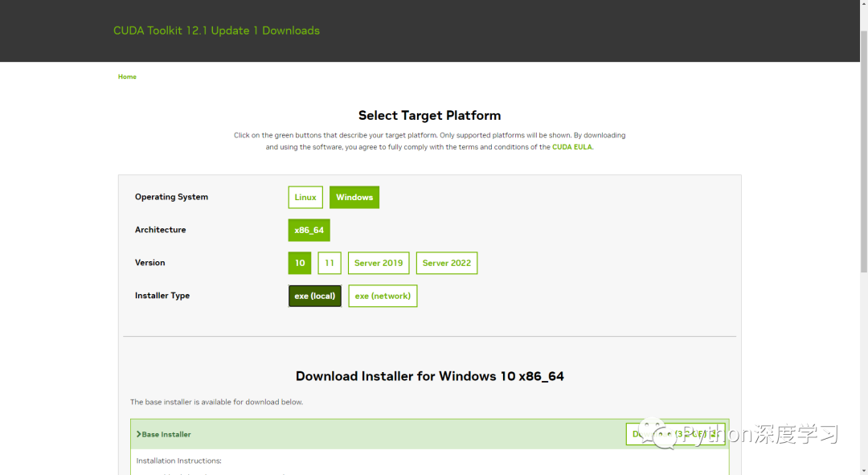Image resolution: width=868 pixels, height=475 pixels.
Task: Click the CUDA Toolkit 12.1 Update 1 Downloads title
Action: pyautogui.click(x=216, y=31)
